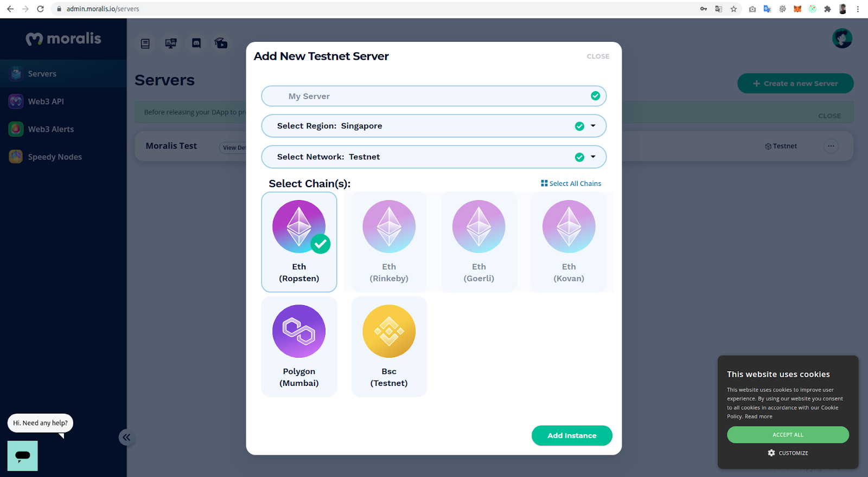
Task: Click Select All Chains link
Action: 571,183
